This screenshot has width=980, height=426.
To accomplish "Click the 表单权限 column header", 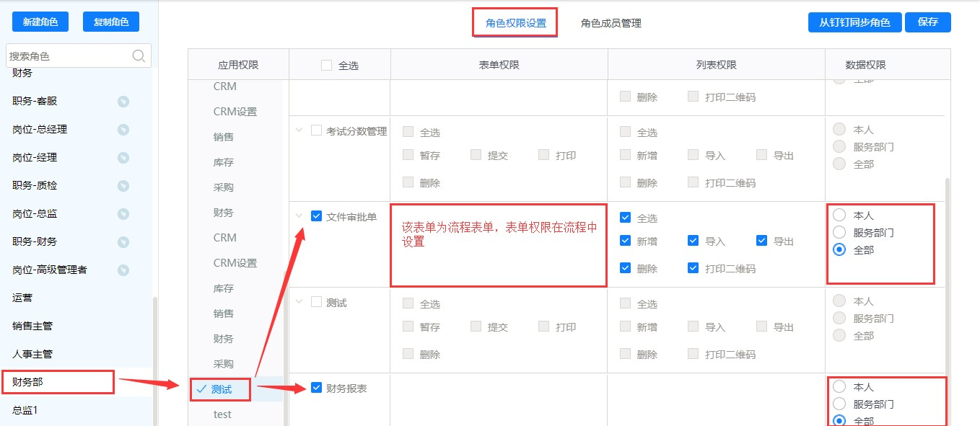I will click(x=499, y=65).
